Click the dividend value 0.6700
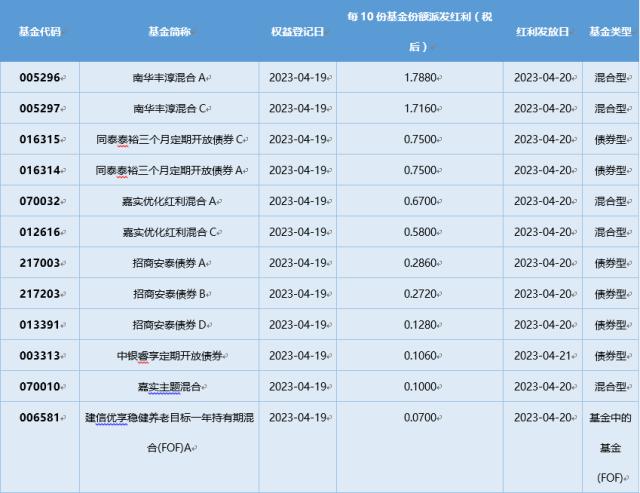 [420, 201]
